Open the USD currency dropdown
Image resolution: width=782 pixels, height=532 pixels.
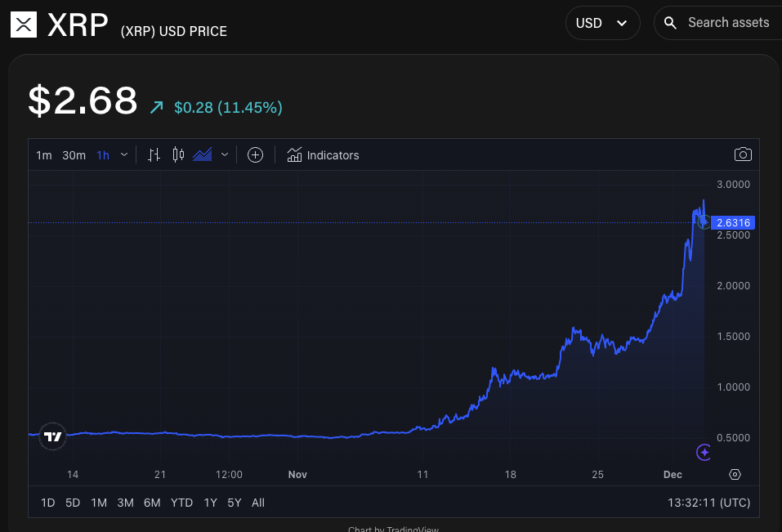click(x=602, y=23)
